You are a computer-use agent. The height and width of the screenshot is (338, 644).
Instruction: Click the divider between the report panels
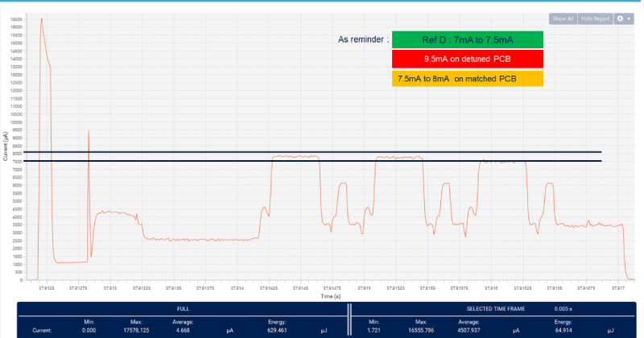click(349, 319)
